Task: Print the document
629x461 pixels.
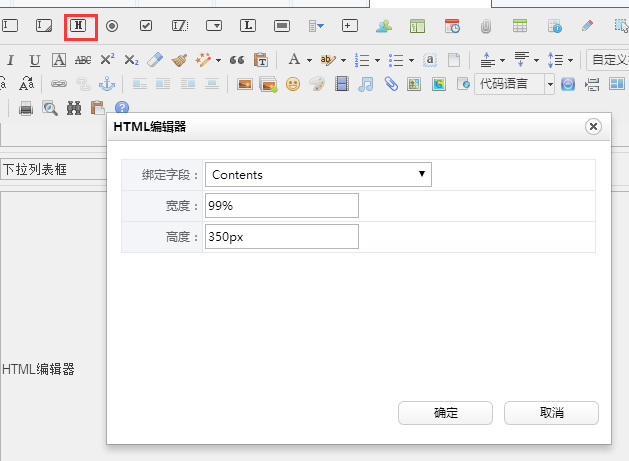Action: click(x=26, y=108)
